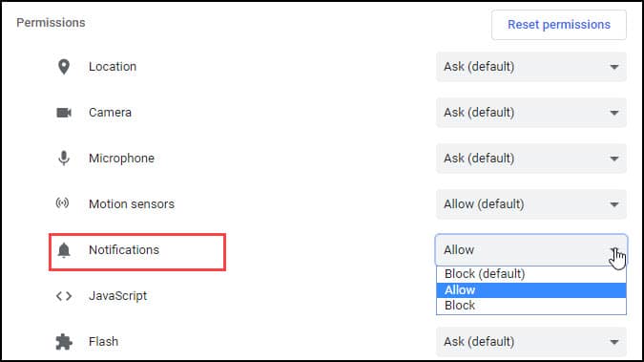The height and width of the screenshot is (362, 644).
Task: Click the Location pin icon
Action: 64,67
